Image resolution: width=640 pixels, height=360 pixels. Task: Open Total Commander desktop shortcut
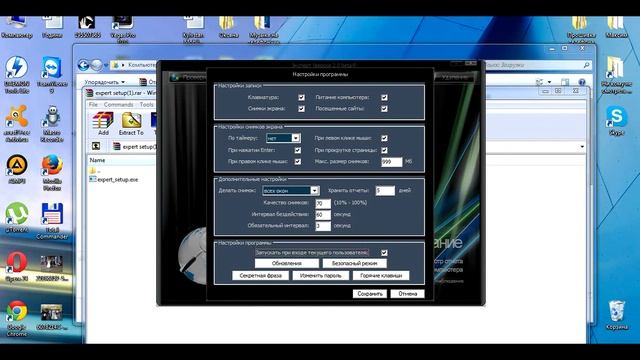click(x=52, y=221)
